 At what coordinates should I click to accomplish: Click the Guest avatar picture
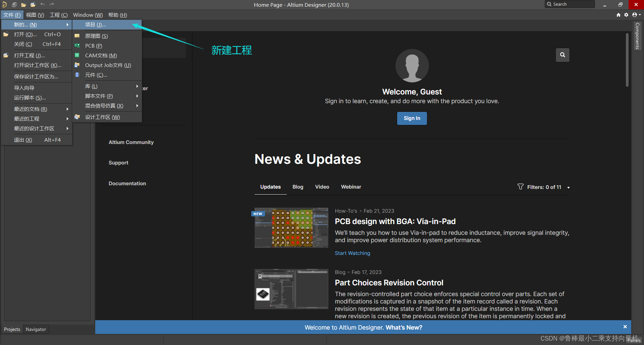[x=412, y=66]
